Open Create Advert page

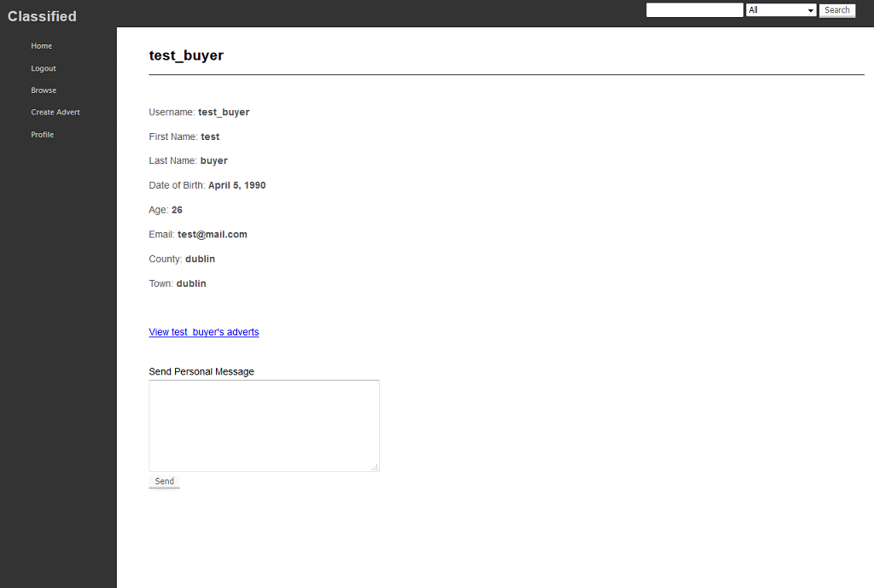55,112
